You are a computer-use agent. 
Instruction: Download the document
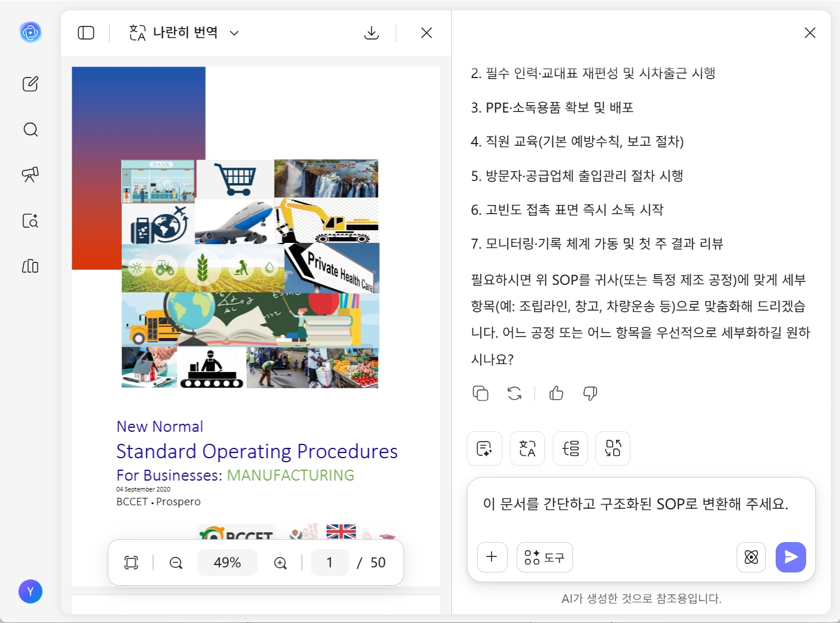(371, 33)
